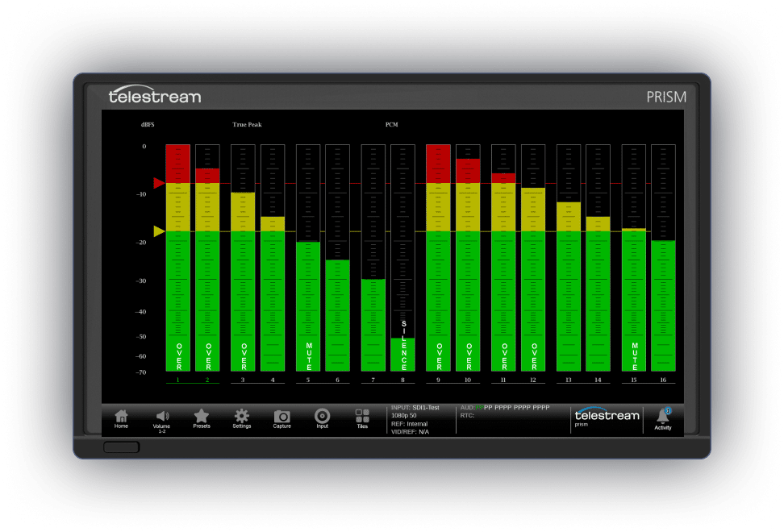
Task: Open the Volume 1-2 control
Action: click(x=161, y=421)
